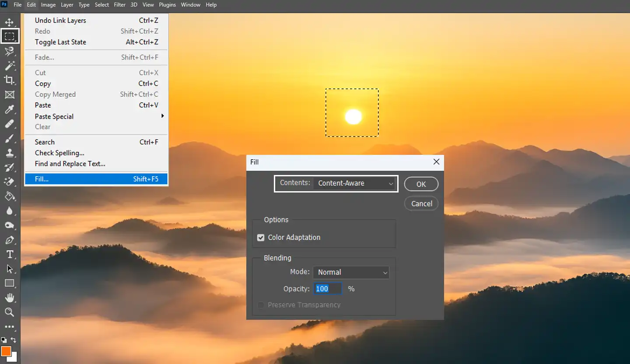
Task: Select the Frame tool
Action: [x=9, y=95]
